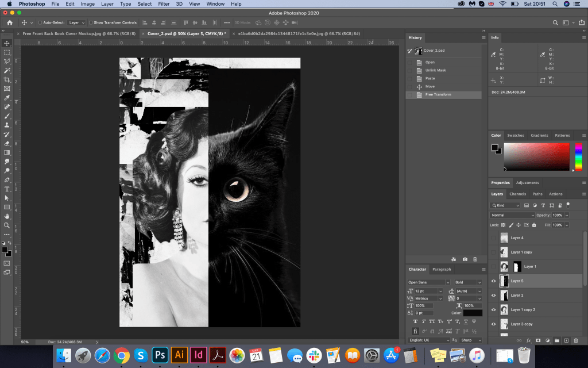This screenshot has width=588, height=368.
Task: Select the Crop tool
Action: [x=7, y=79]
